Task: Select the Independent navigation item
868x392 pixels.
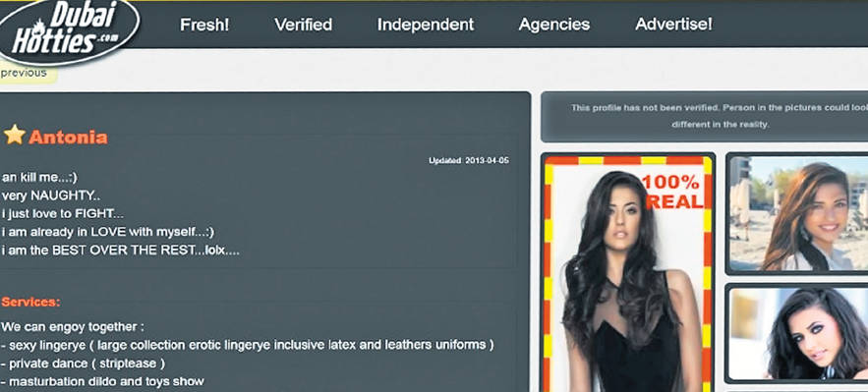Action: (426, 25)
